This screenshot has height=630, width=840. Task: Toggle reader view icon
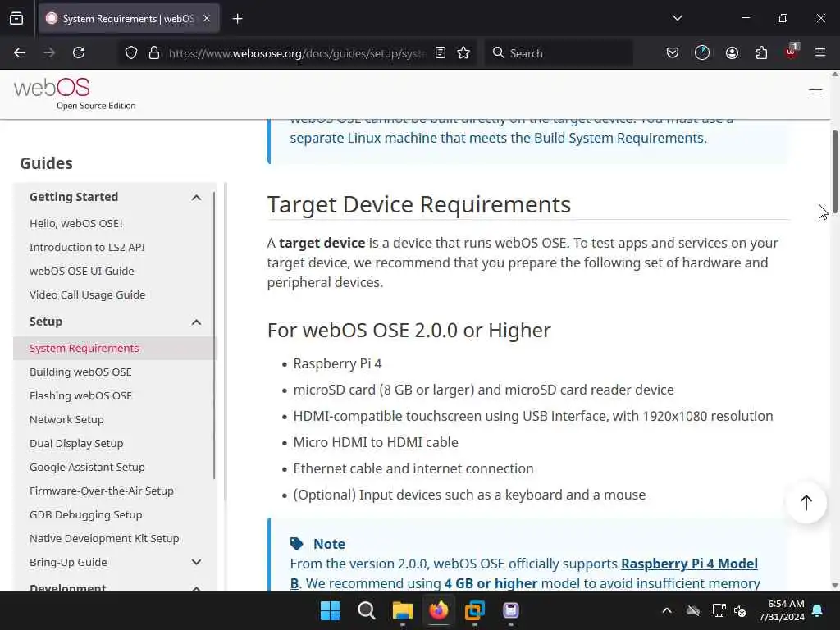441,52
